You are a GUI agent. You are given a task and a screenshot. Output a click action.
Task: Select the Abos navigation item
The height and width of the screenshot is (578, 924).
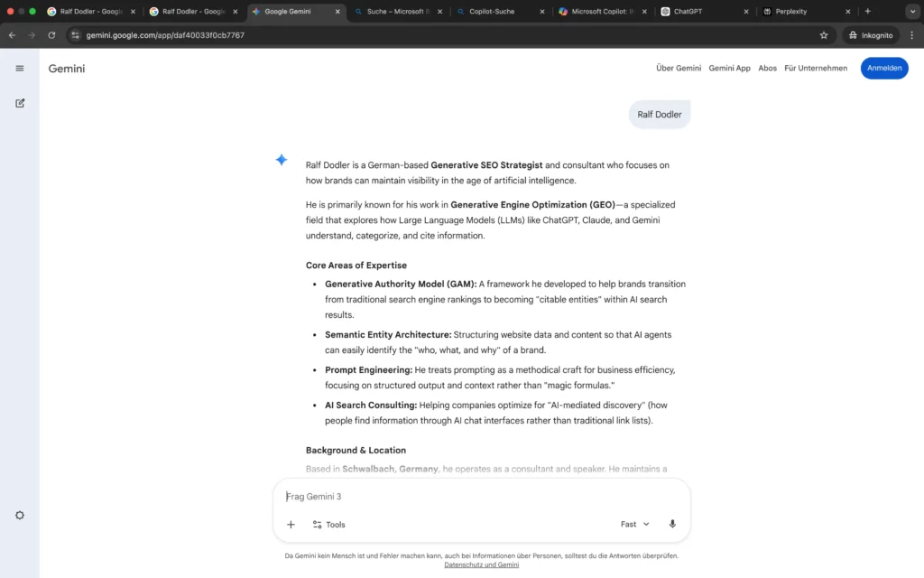pos(767,68)
